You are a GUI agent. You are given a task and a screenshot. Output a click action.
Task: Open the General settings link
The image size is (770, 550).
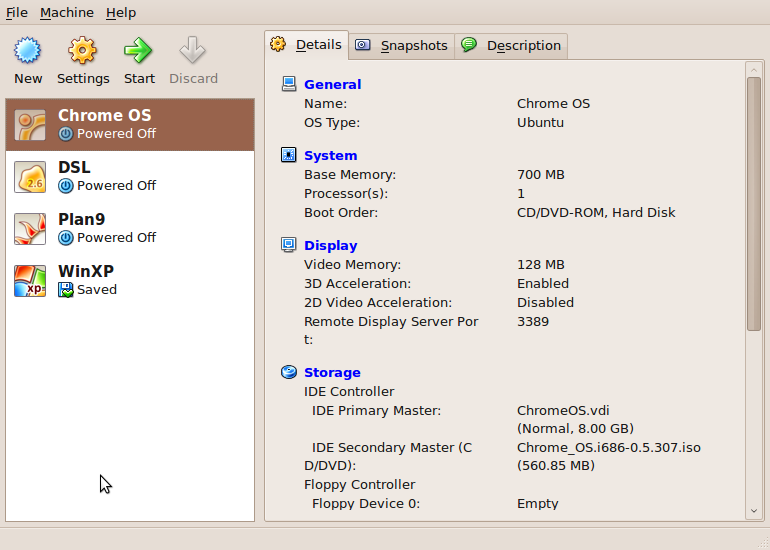click(x=332, y=84)
